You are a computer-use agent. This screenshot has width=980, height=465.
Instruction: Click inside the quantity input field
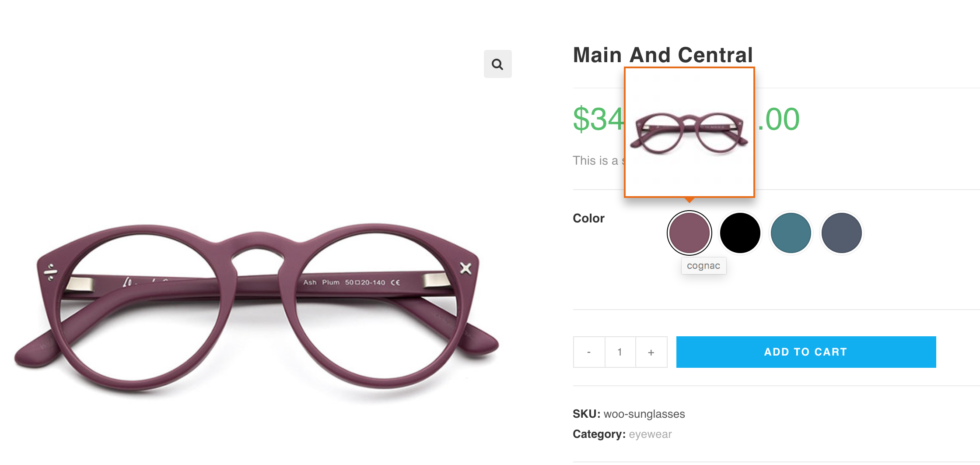pyautogui.click(x=619, y=352)
